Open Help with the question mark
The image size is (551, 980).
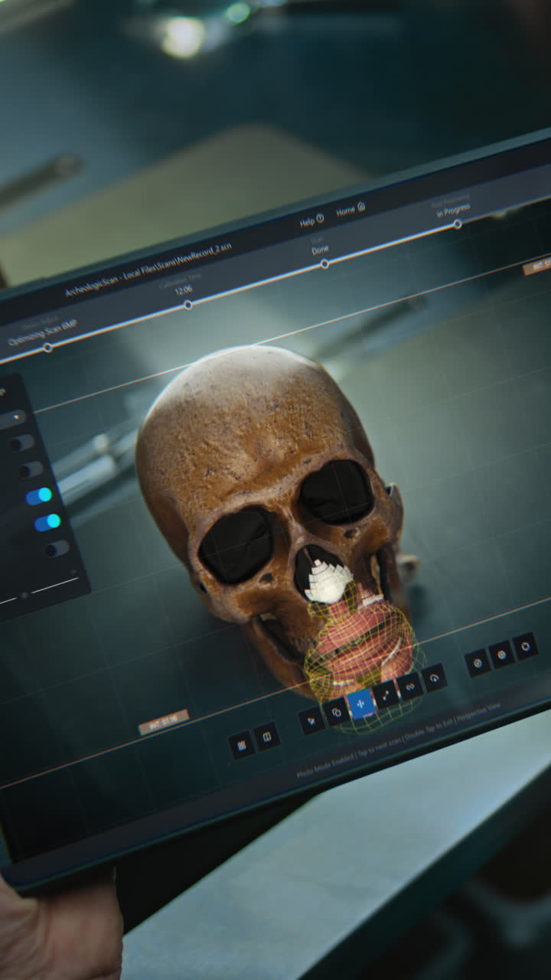tap(311, 220)
